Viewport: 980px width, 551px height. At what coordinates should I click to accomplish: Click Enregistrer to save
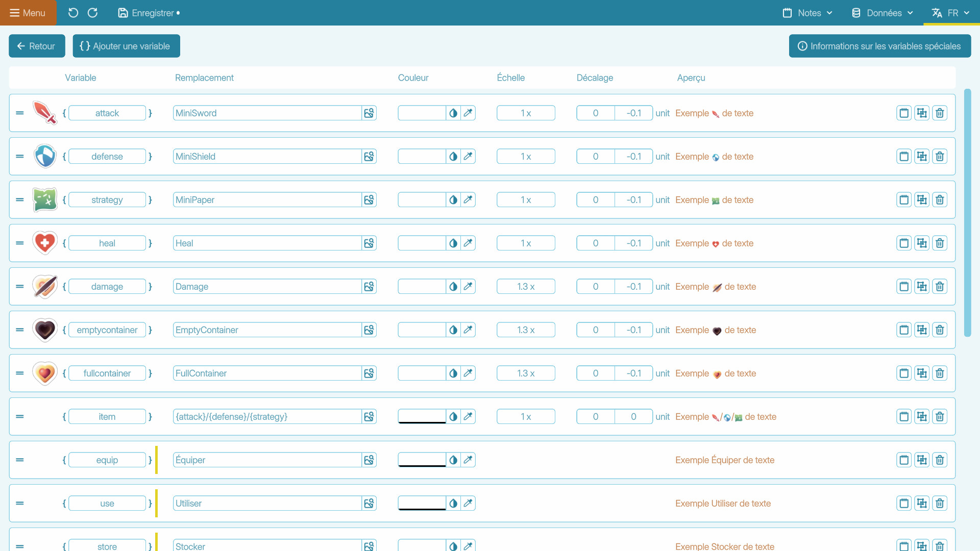[149, 13]
